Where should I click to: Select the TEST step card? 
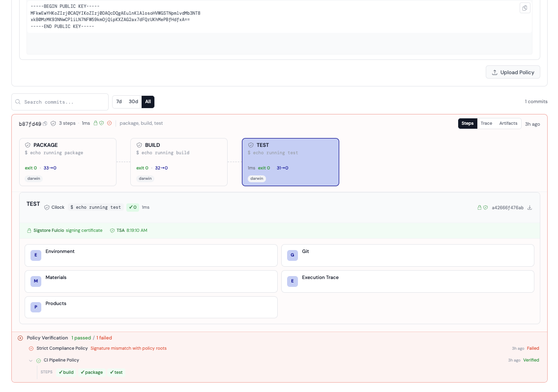click(291, 162)
